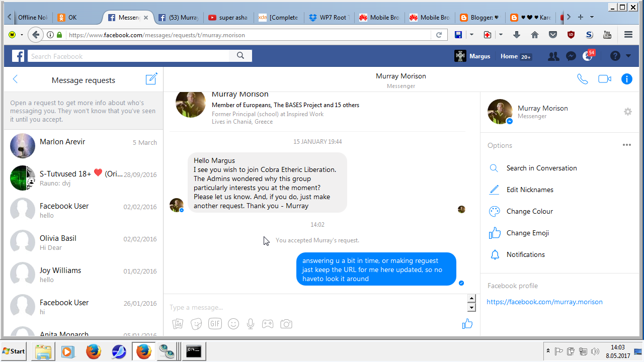Image resolution: width=644 pixels, height=362 pixels.
Task: Open the command prompt taskbar button
Action: 194,351
